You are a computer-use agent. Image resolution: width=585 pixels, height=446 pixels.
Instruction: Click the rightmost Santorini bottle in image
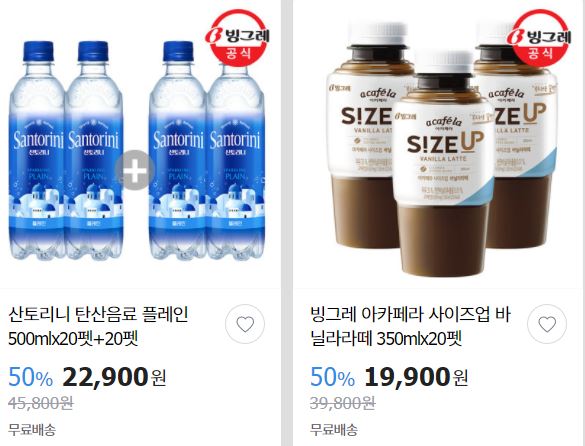[x=235, y=160]
